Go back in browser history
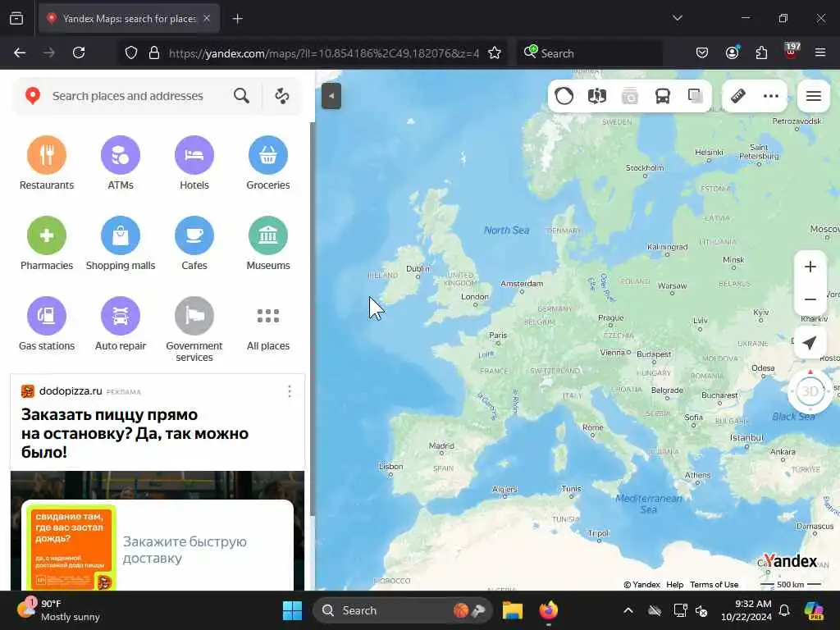Viewport: 840px width, 630px height. tap(20, 53)
